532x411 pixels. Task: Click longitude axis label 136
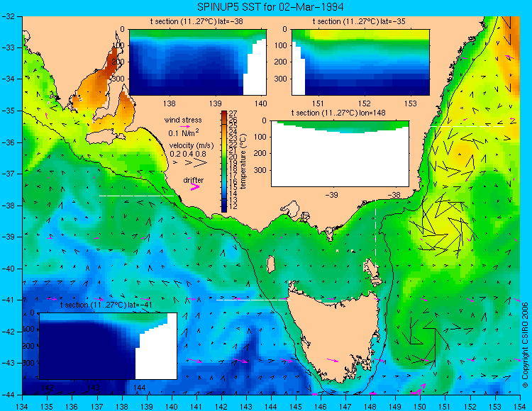(72, 407)
